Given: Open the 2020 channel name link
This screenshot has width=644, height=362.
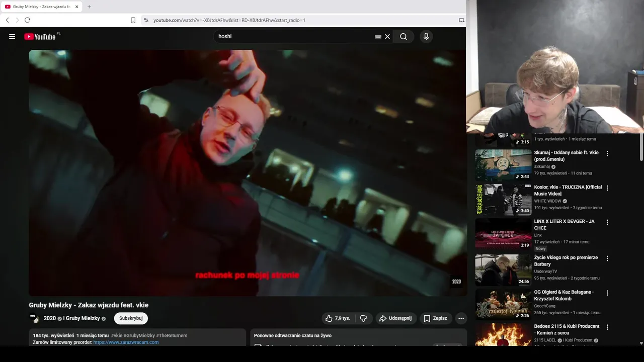Looking at the screenshot, I should (50, 318).
